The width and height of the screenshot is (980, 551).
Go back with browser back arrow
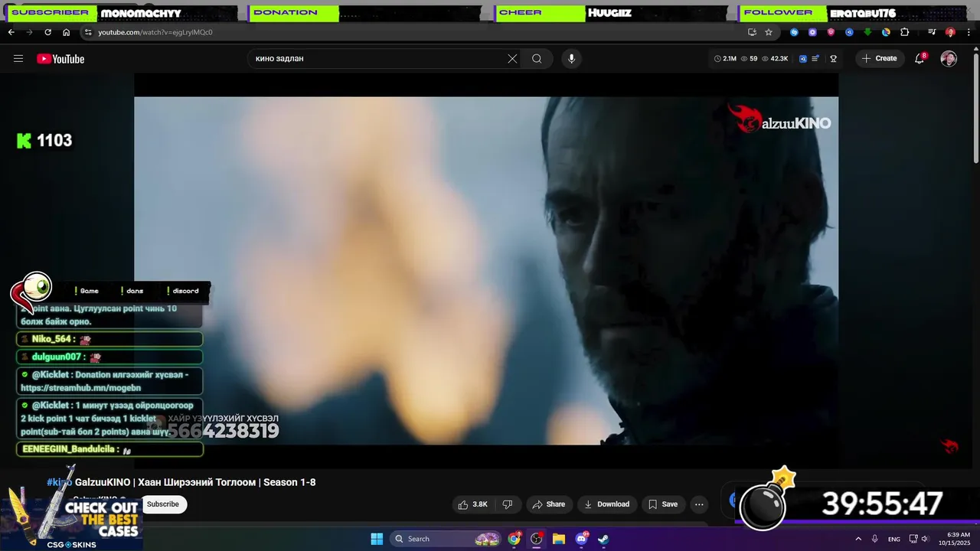(x=11, y=32)
